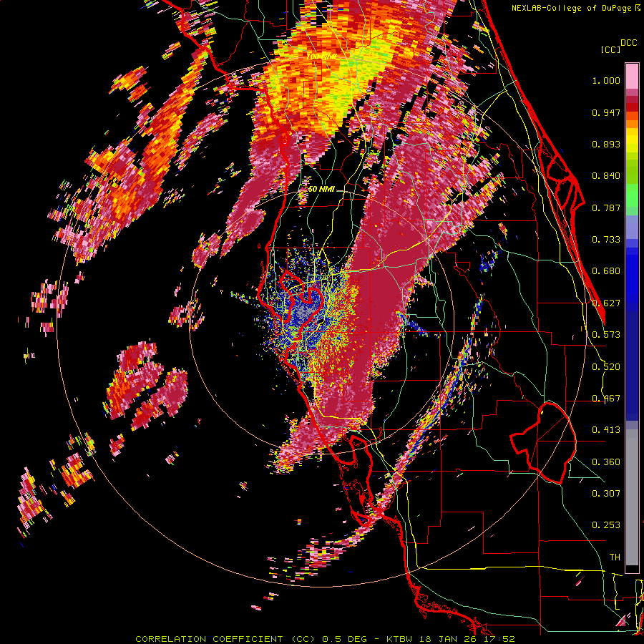Click the KTBW station identifier in caption
Image resolution: width=644 pixels, height=644 pixels.
tap(400, 639)
